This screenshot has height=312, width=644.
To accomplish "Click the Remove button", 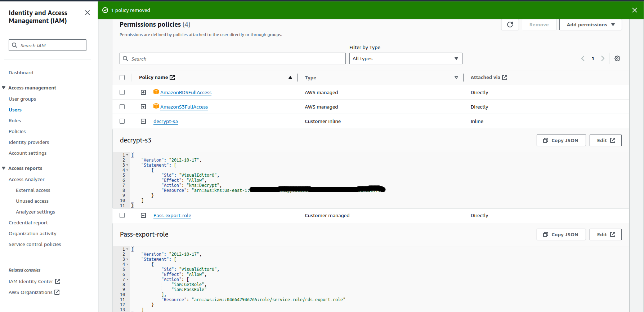I will point(539,25).
